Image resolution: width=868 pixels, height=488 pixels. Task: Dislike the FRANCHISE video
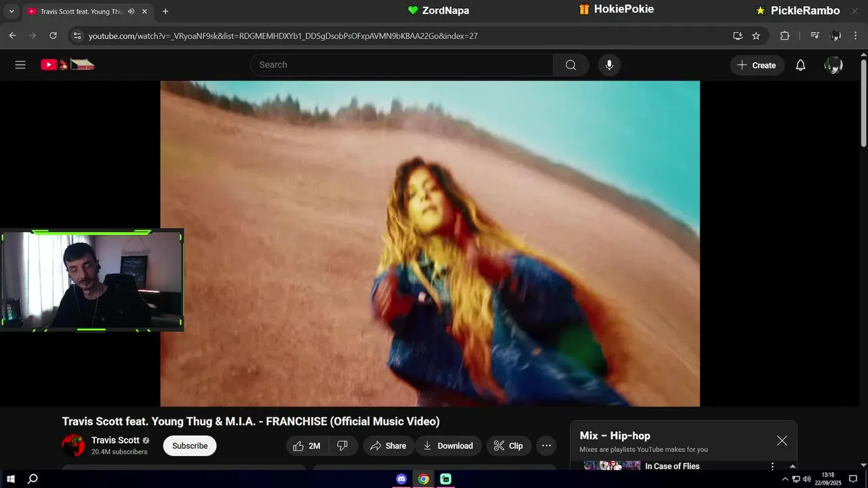343,445
